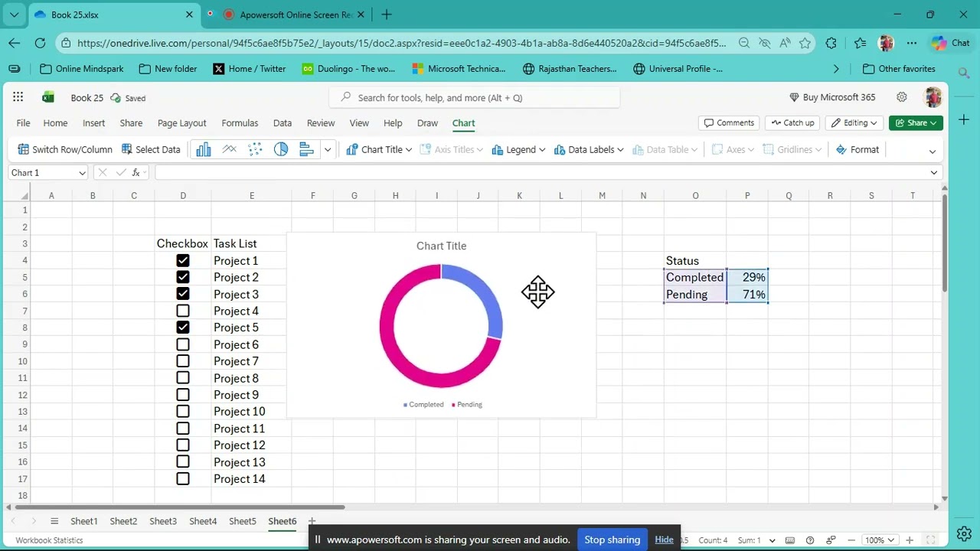The image size is (980, 551).
Task: Zoom out using the minus icon
Action: pos(851,540)
